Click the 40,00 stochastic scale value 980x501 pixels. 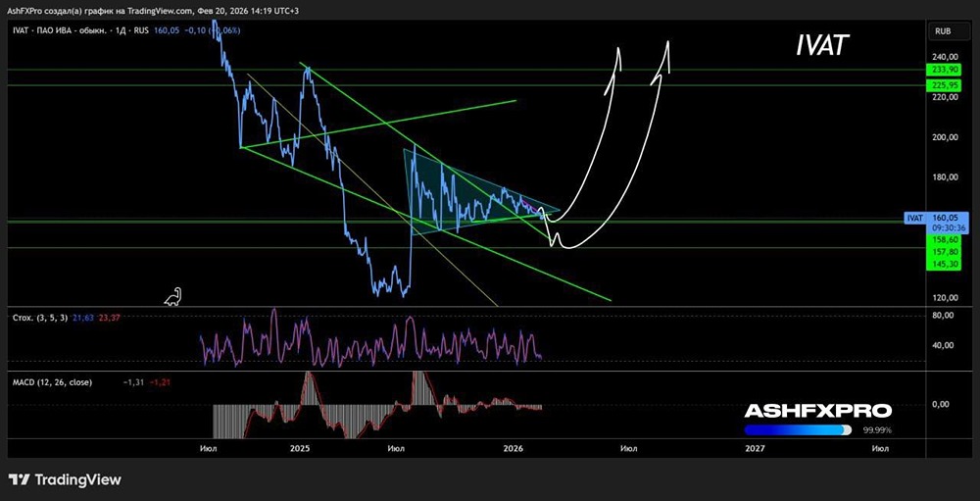coord(944,345)
